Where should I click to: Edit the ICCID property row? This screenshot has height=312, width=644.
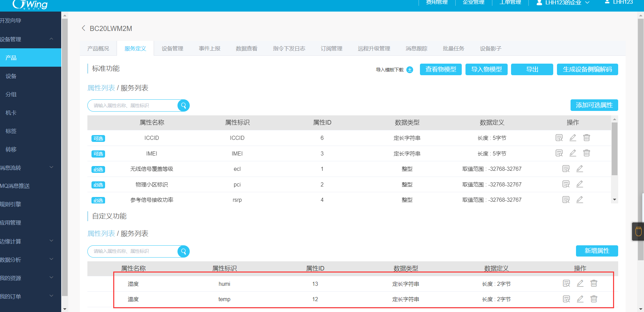click(x=573, y=138)
